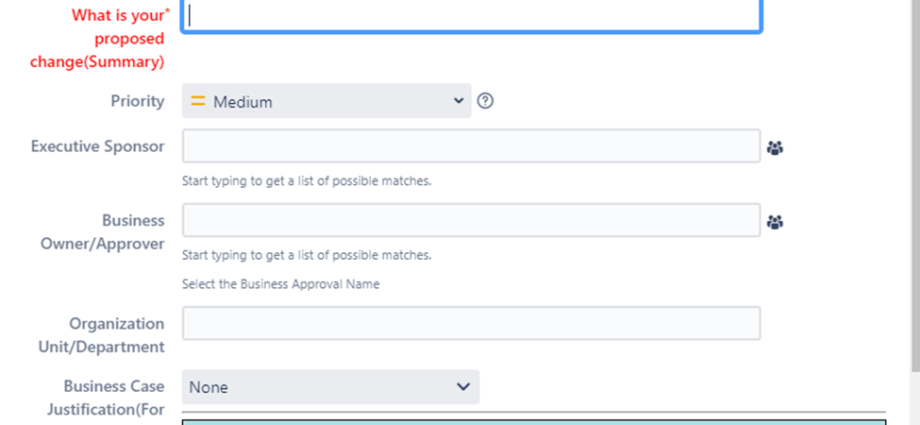Open user picker beside Business Owner/Approver field
The image size is (920, 425).
775,222
